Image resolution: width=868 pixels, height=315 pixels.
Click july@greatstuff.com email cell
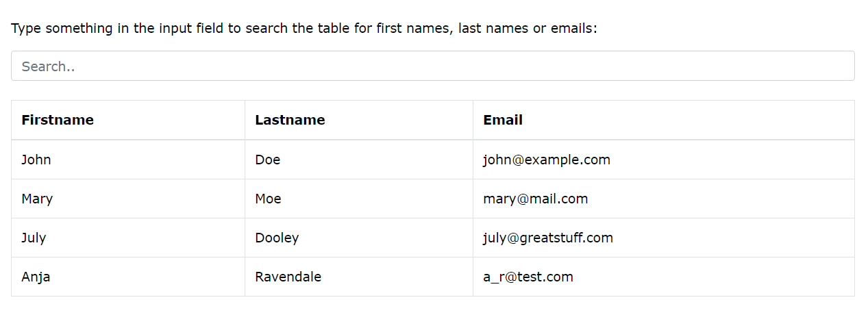[x=547, y=238]
